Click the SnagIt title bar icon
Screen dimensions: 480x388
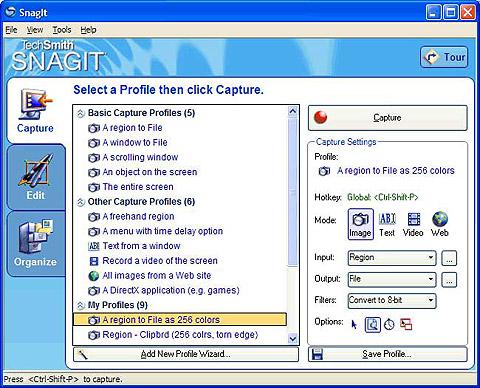[10, 12]
